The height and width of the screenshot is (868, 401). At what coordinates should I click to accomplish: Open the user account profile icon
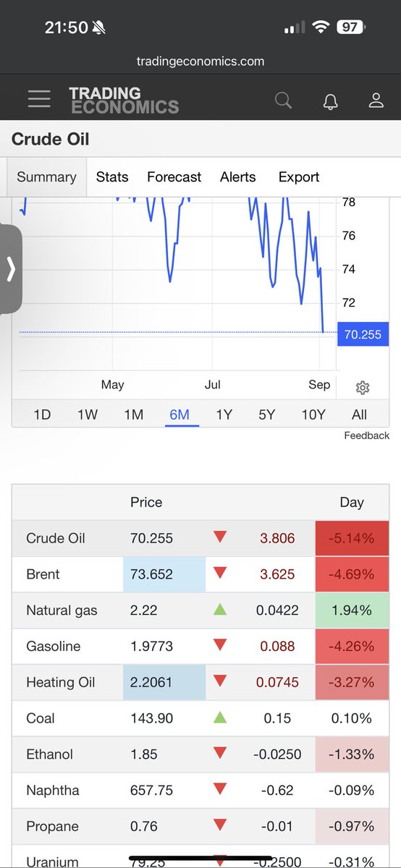coord(376,100)
